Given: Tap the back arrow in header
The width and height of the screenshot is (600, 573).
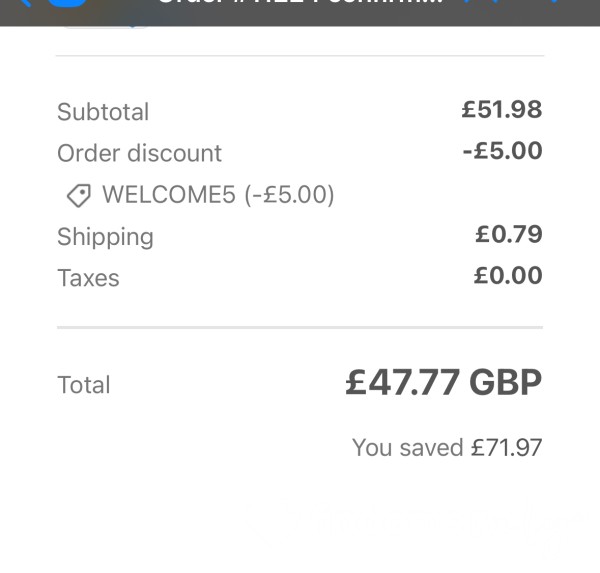Looking at the screenshot, I should (24, 3).
